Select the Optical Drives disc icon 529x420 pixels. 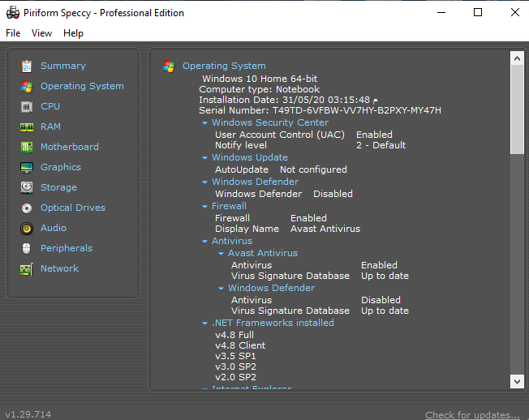tap(27, 208)
